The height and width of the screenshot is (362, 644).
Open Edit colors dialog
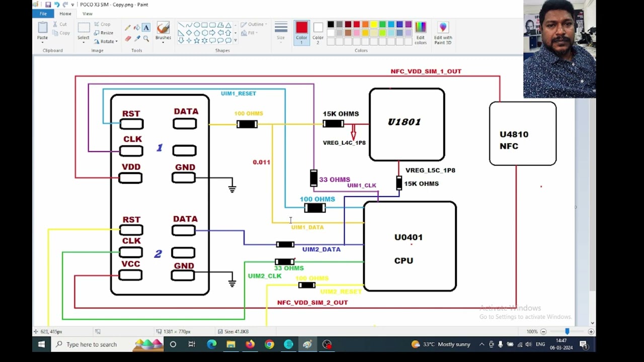[x=421, y=33]
